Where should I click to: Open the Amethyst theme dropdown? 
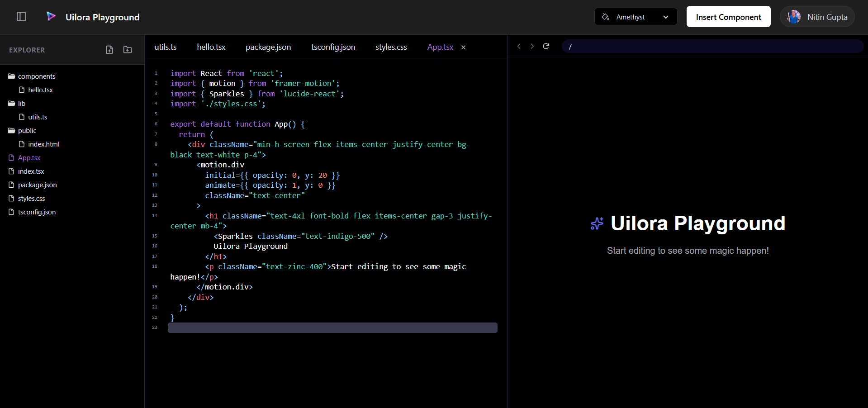click(636, 17)
